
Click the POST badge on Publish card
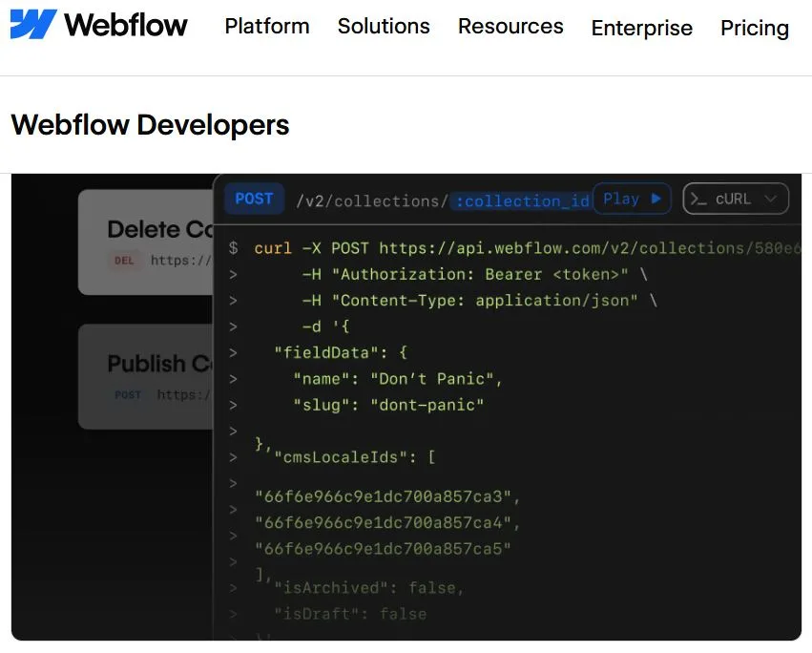[x=128, y=395]
